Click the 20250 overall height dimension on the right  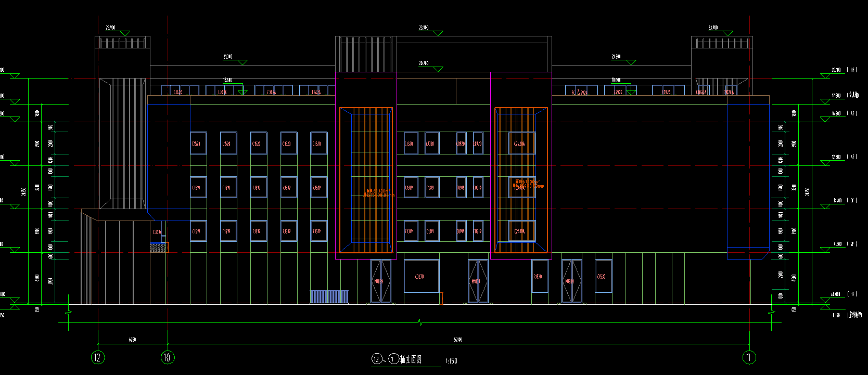807,191
